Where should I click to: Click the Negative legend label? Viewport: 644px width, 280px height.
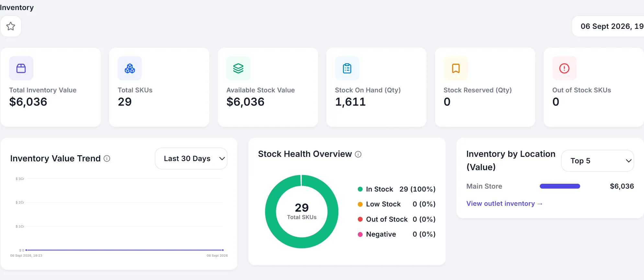coord(381,234)
